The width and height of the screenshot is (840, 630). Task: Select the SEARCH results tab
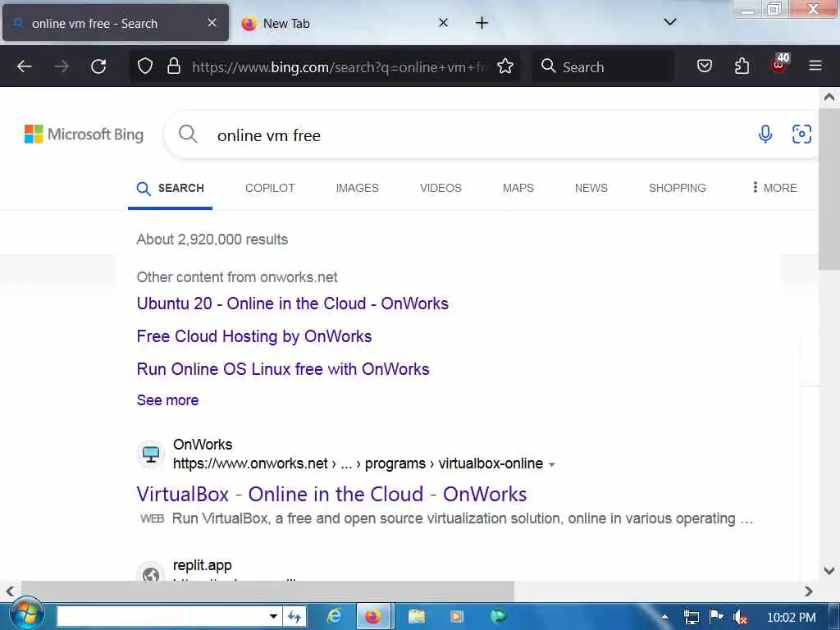(171, 188)
